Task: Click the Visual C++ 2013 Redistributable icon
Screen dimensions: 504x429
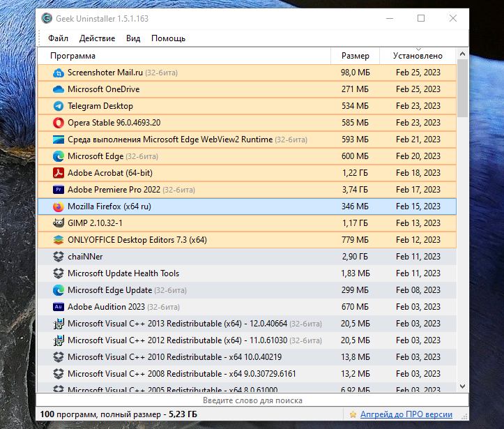Action: point(58,324)
